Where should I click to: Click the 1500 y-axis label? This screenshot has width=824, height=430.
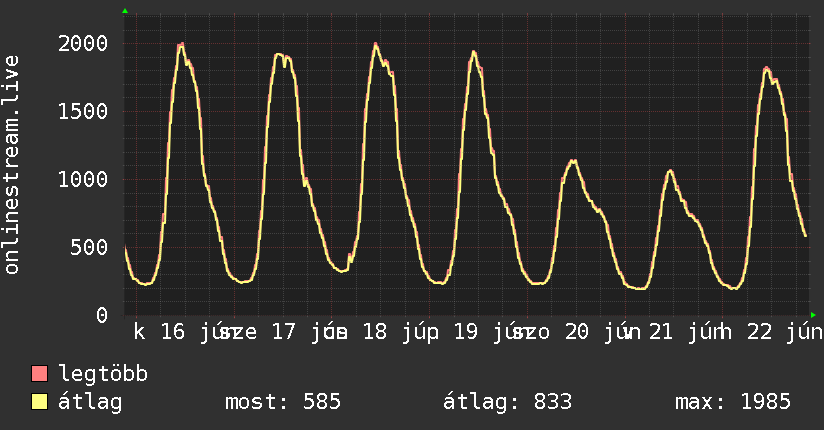tap(83, 111)
